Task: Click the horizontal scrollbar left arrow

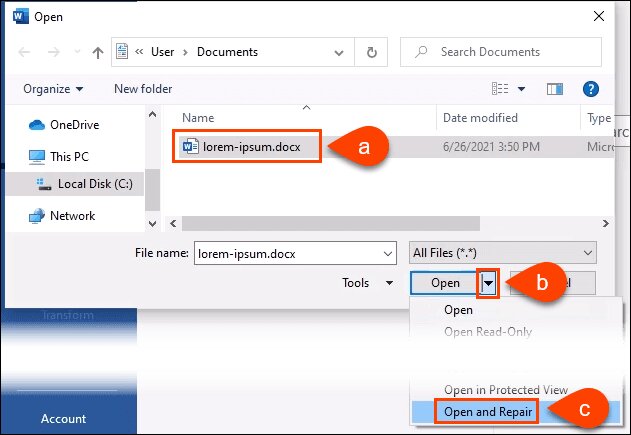Action: [x=173, y=223]
